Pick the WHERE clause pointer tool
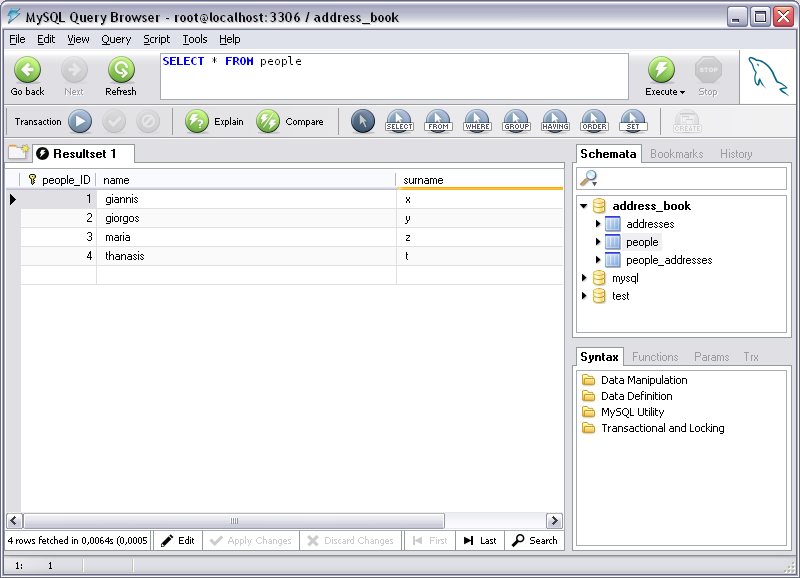Image resolution: width=800 pixels, height=578 pixels. click(x=478, y=121)
